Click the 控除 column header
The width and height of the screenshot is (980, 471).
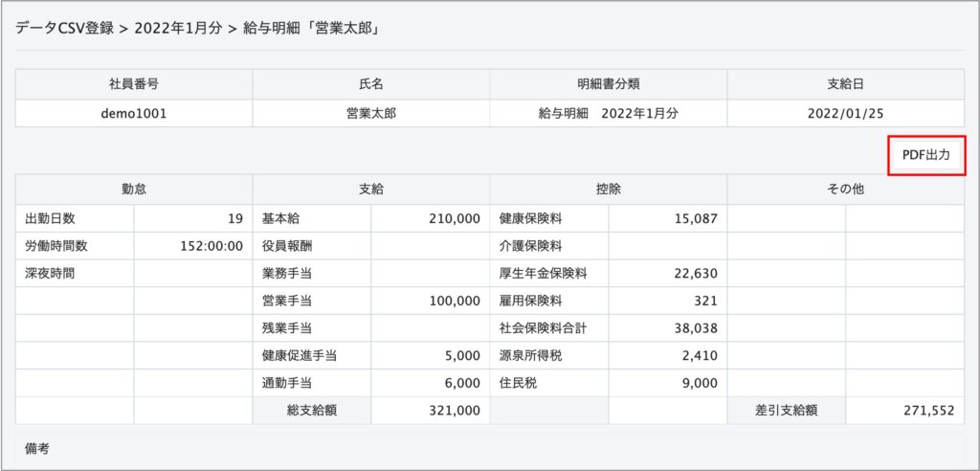[609, 190]
